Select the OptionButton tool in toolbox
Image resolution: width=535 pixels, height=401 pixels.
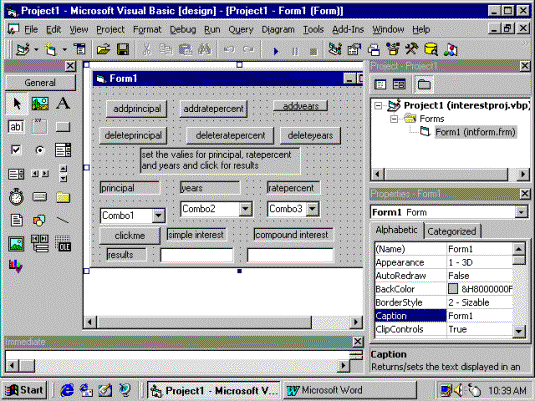40,150
